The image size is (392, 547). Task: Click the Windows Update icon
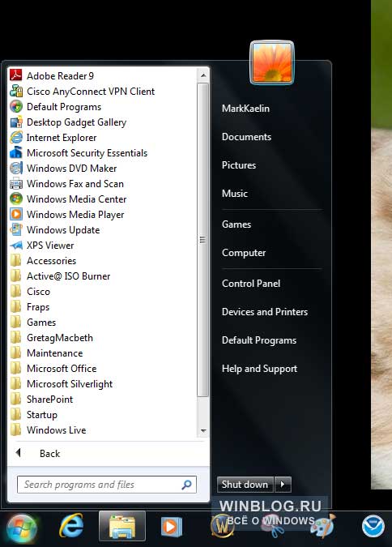16,229
